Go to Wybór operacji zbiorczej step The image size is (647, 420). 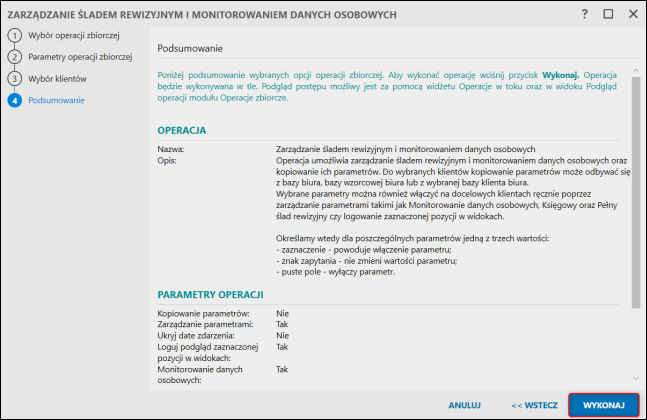(x=74, y=35)
